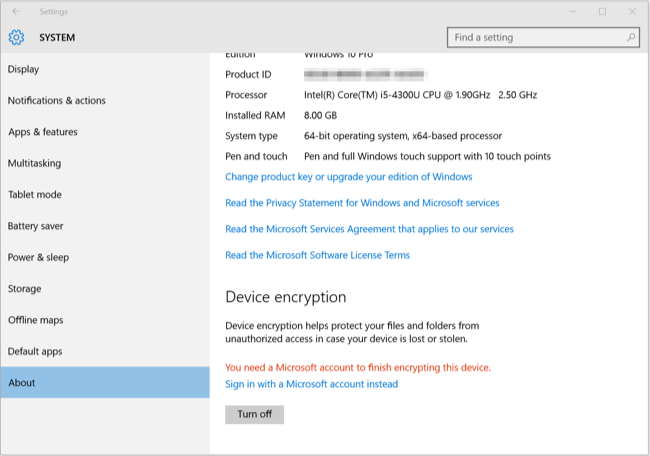This screenshot has height=456, width=650.
Task: Switch to Tablet mode settings
Action: pos(34,195)
